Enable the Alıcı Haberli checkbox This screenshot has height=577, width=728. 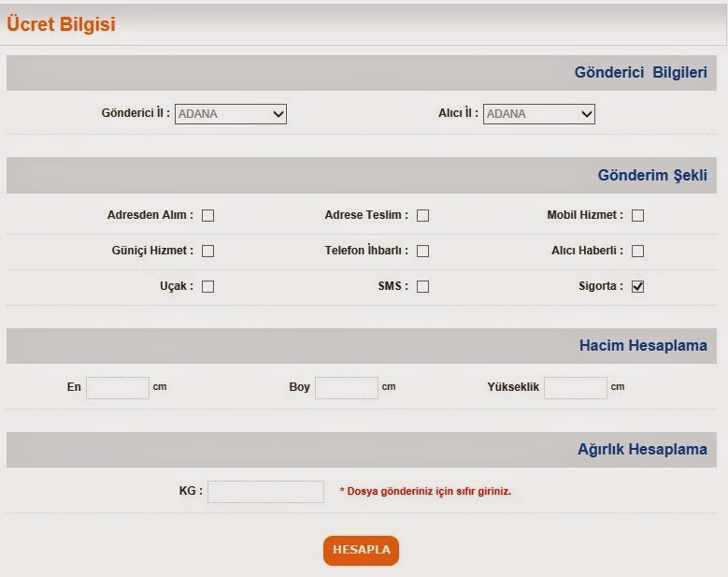[638, 251]
